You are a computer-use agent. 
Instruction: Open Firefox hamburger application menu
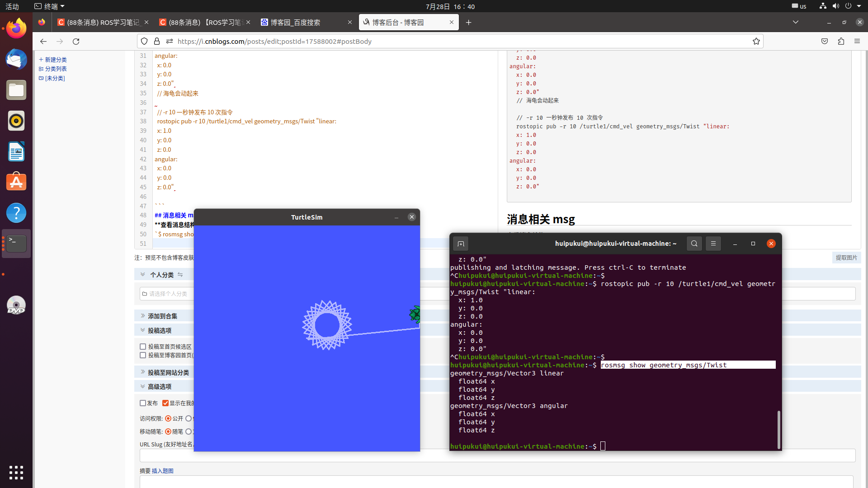click(x=857, y=41)
